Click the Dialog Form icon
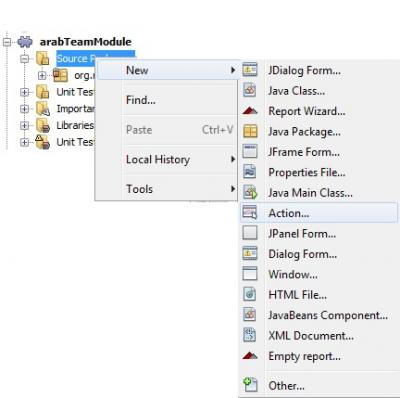Image resolution: width=400 pixels, height=398 pixels. point(250,254)
